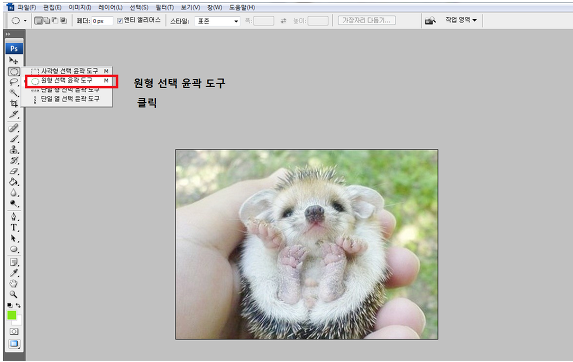Select the Eraser tool
The height and width of the screenshot is (362, 573).
(x=14, y=171)
